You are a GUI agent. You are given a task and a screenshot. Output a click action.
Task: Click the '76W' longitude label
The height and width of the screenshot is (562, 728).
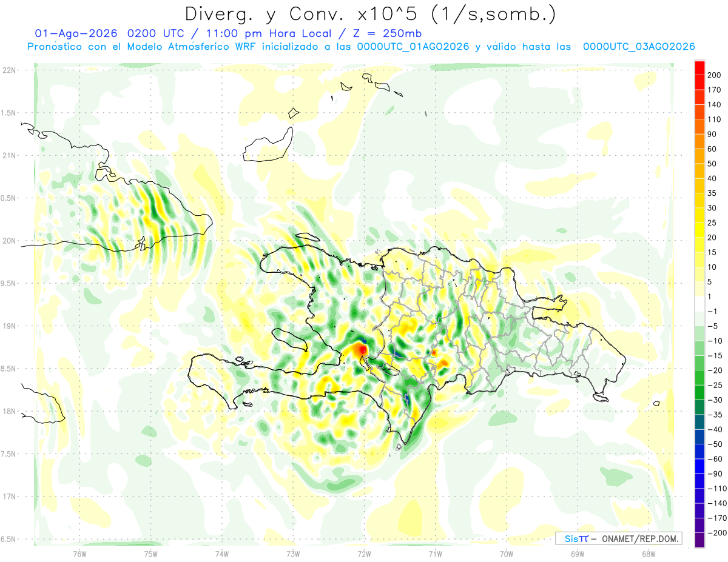point(79,554)
